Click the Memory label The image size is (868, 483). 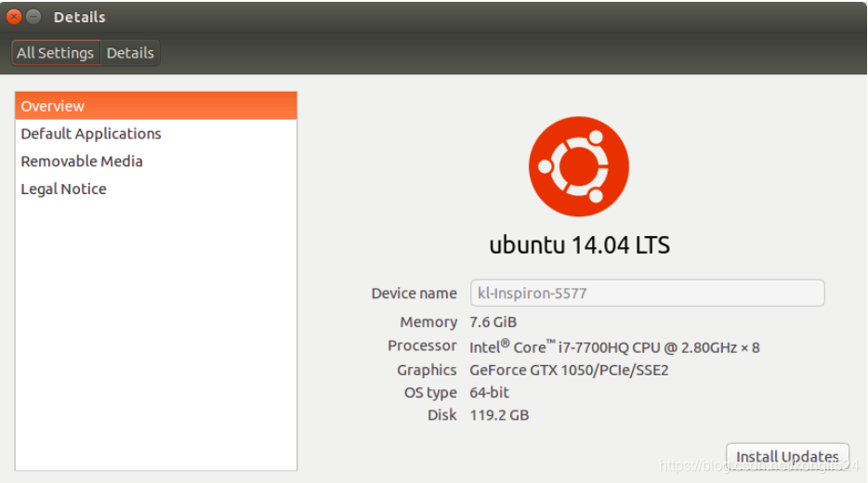428,322
